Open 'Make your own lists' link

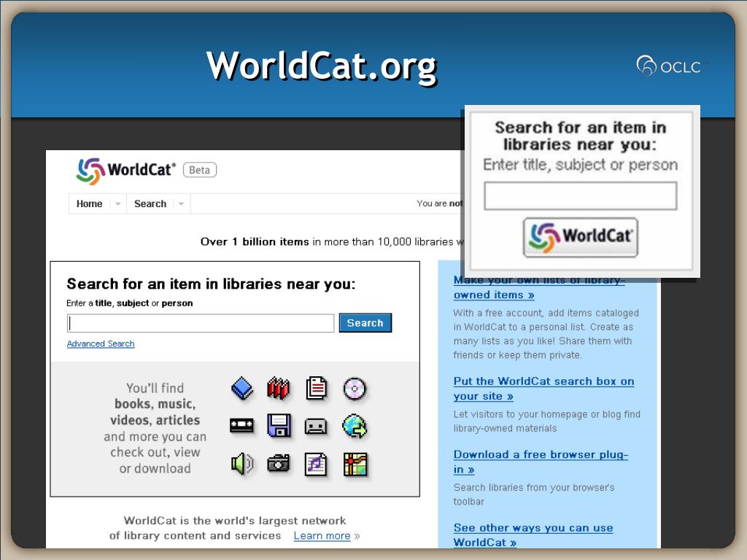pos(539,287)
